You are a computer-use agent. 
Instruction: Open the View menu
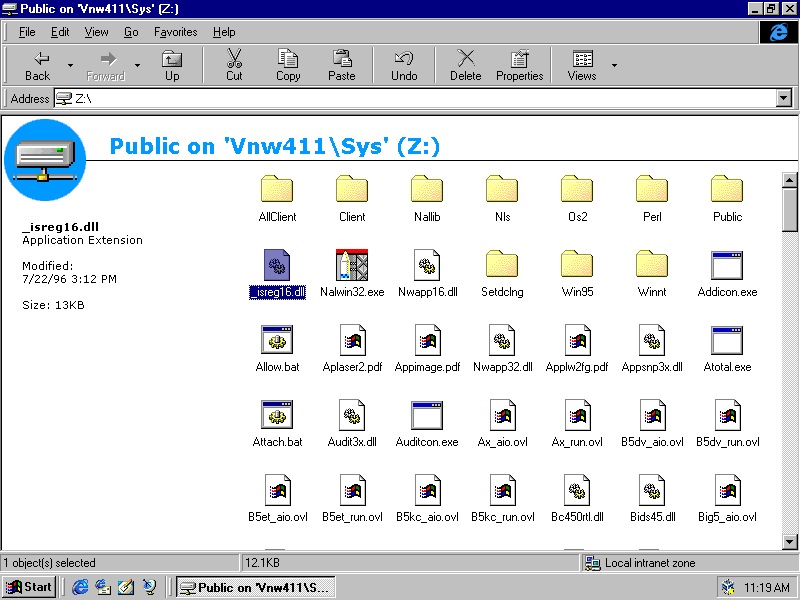[96, 32]
